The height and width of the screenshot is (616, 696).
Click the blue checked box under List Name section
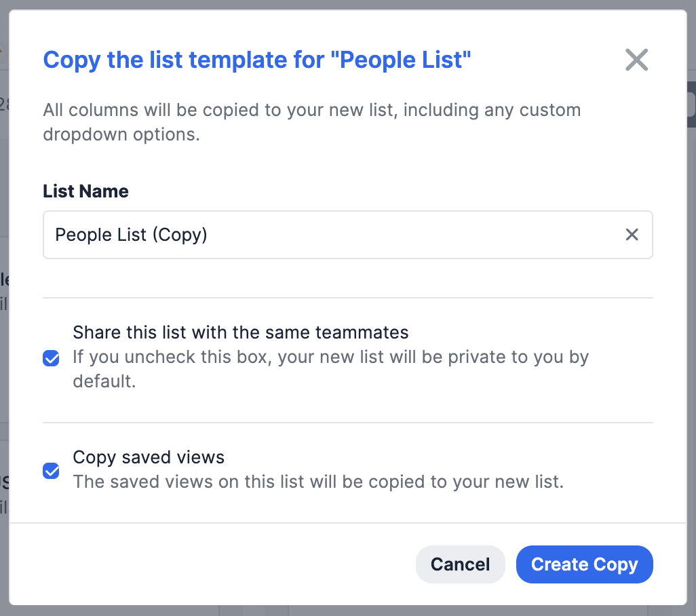(x=51, y=358)
